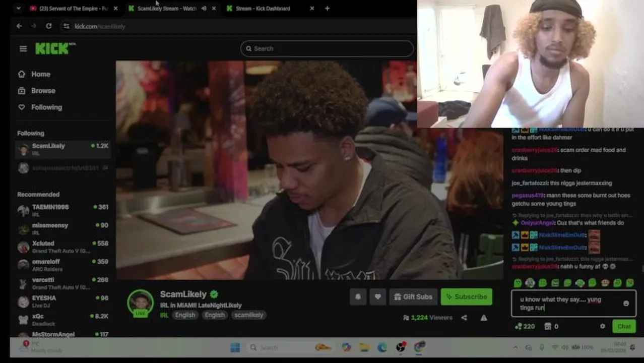Viewport: 644px width, 363px height.
Task: Open ScamLikely channel name link
Action: pyautogui.click(x=183, y=294)
